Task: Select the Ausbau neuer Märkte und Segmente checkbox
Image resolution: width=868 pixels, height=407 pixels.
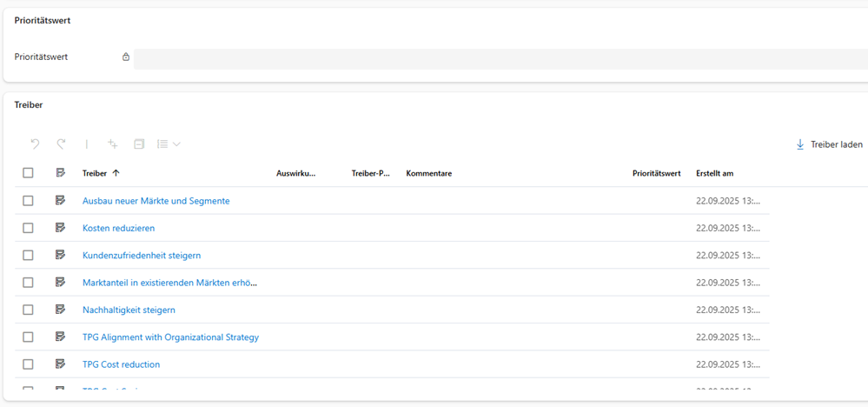Action: (28, 201)
